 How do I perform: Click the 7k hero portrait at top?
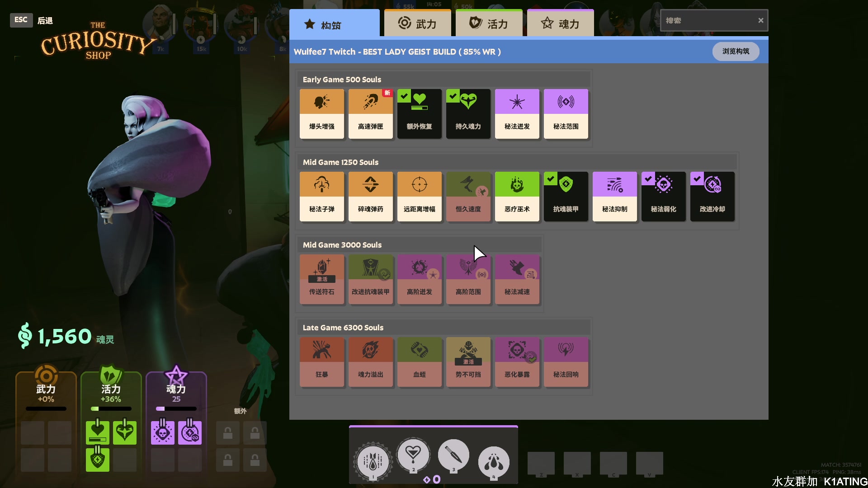(x=160, y=28)
